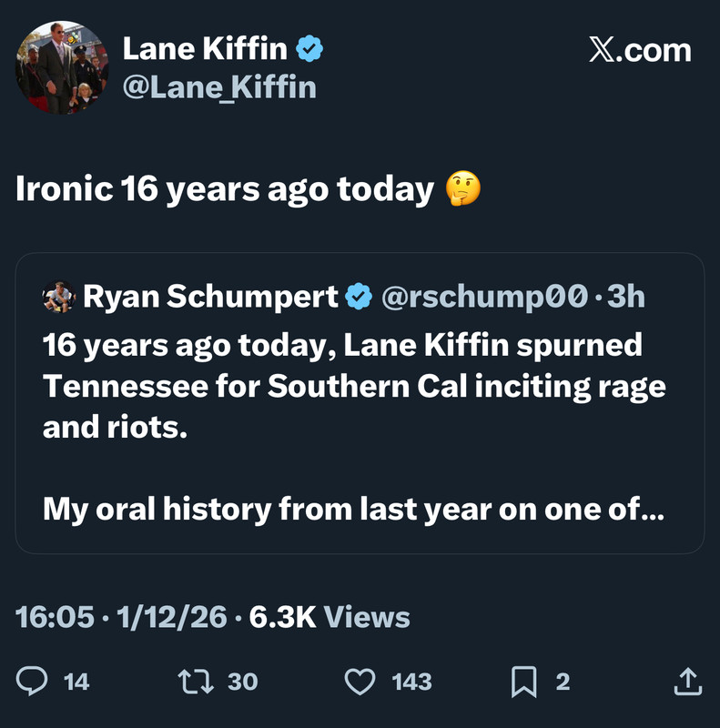Open the share upload icon

coord(687,681)
